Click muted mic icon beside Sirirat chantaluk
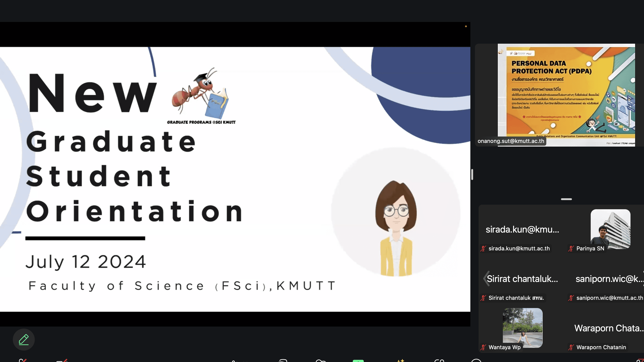Image resolution: width=644 pixels, height=362 pixels. tap(483, 298)
